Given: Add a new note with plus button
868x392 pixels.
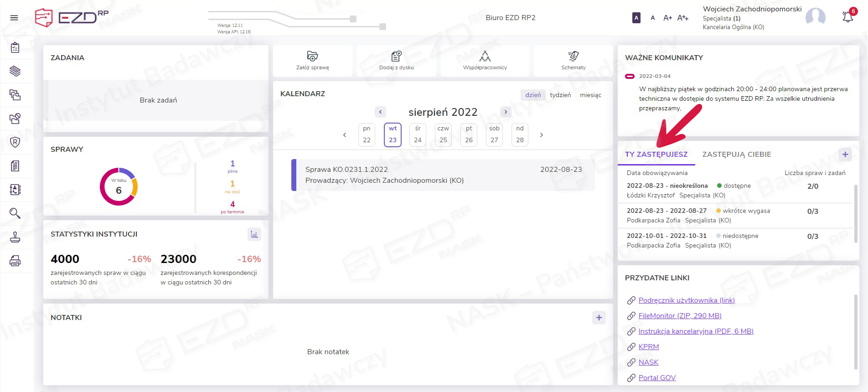Looking at the screenshot, I should pos(599,318).
